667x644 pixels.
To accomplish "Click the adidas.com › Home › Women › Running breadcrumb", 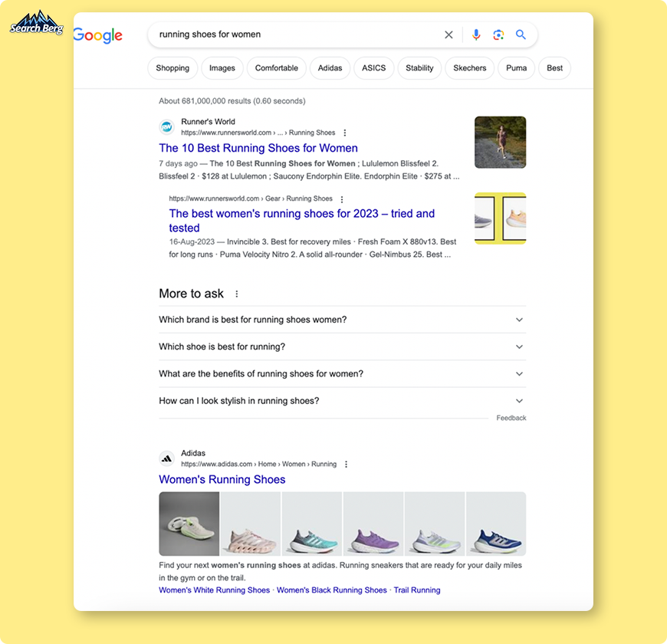I will (x=258, y=464).
